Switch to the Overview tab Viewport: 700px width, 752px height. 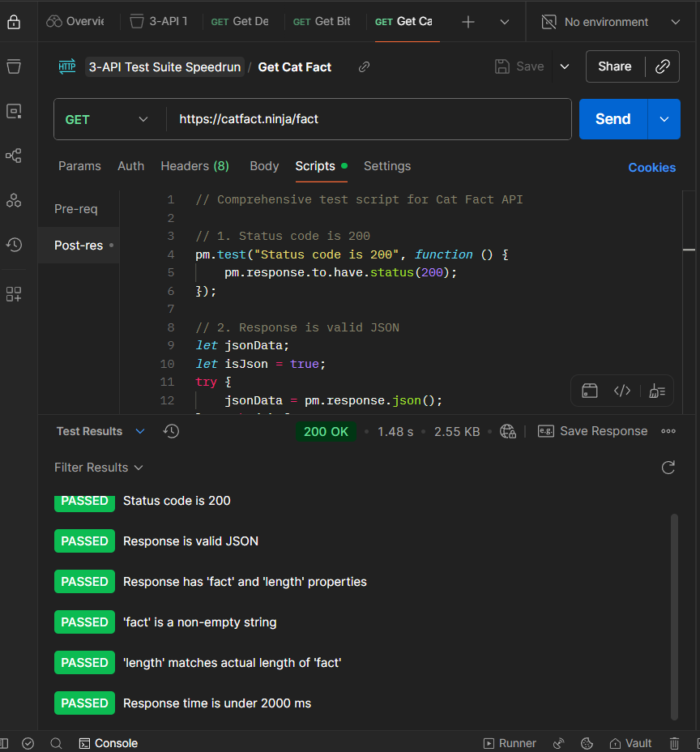(75, 22)
